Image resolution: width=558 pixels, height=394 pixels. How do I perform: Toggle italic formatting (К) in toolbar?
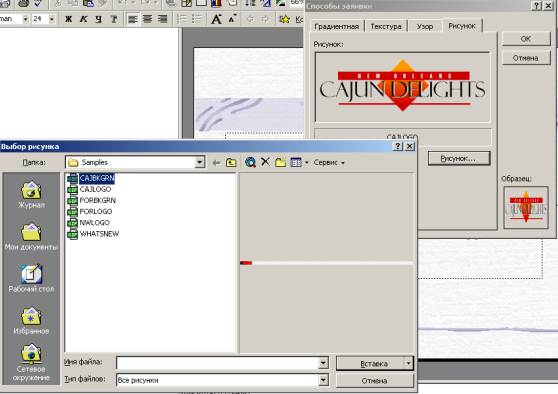click(84, 19)
